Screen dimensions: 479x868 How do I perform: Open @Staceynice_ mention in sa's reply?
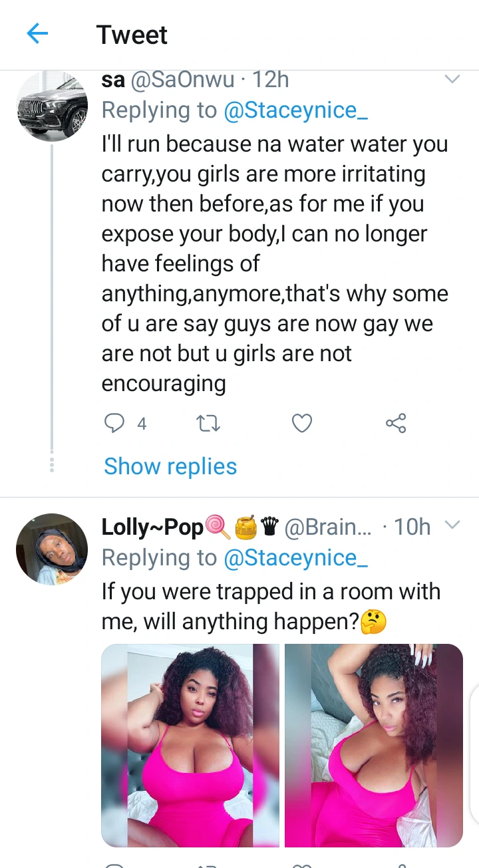point(295,110)
